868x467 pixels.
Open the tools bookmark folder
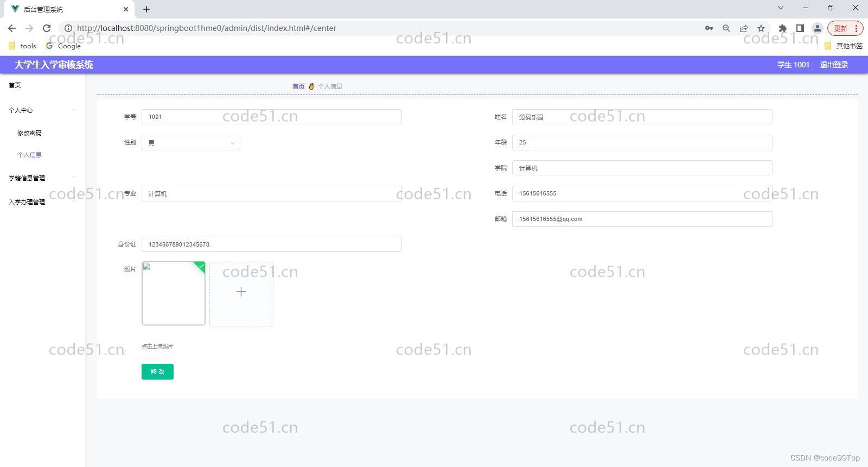[22, 46]
